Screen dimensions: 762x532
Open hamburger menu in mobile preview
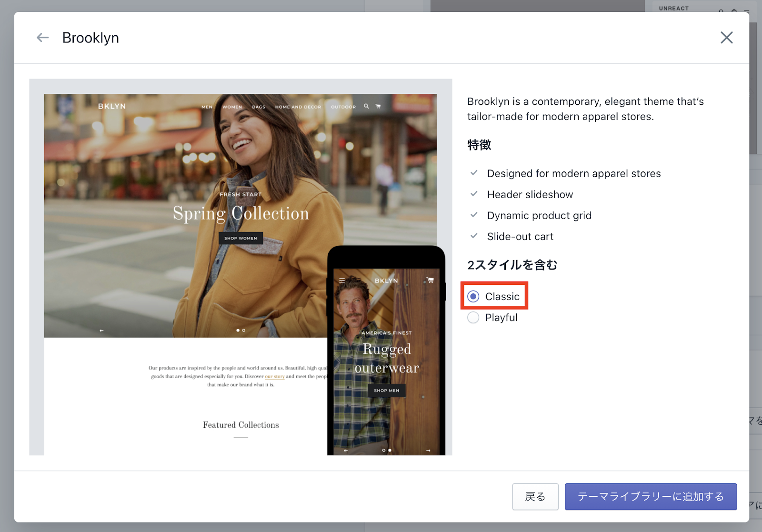click(342, 281)
